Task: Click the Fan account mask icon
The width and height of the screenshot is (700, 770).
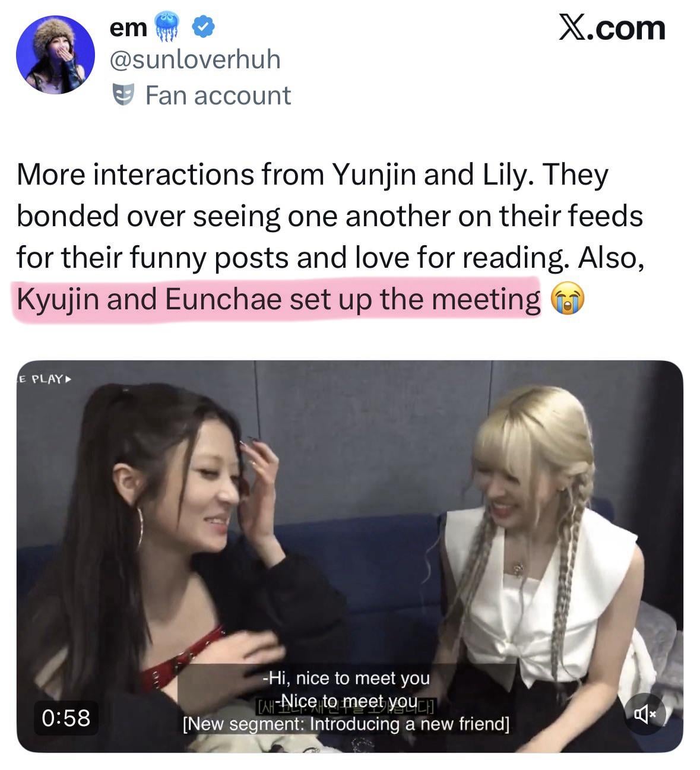Action: tap(123, 95)
